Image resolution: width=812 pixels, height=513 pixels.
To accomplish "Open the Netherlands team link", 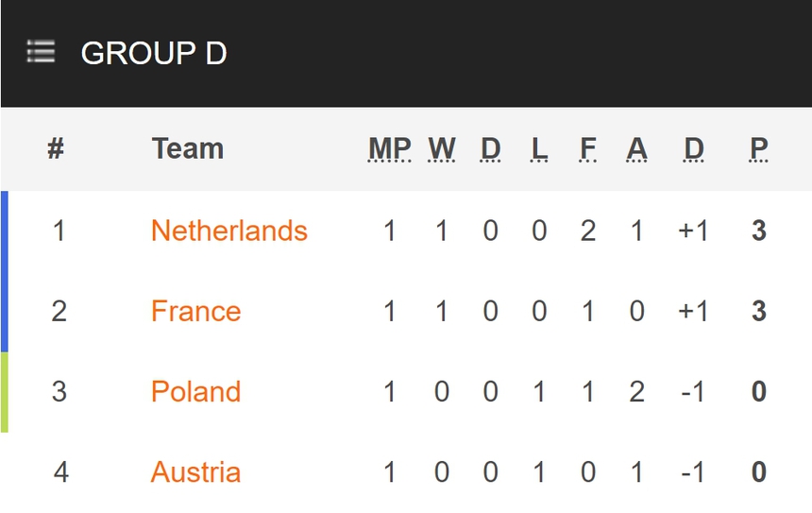I will pyautogui.click(x=229, y=231).
